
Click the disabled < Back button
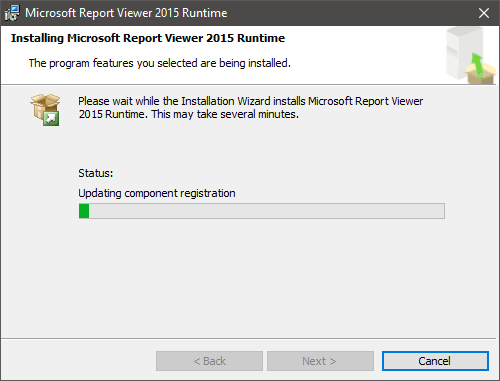[x=209, y=361]
